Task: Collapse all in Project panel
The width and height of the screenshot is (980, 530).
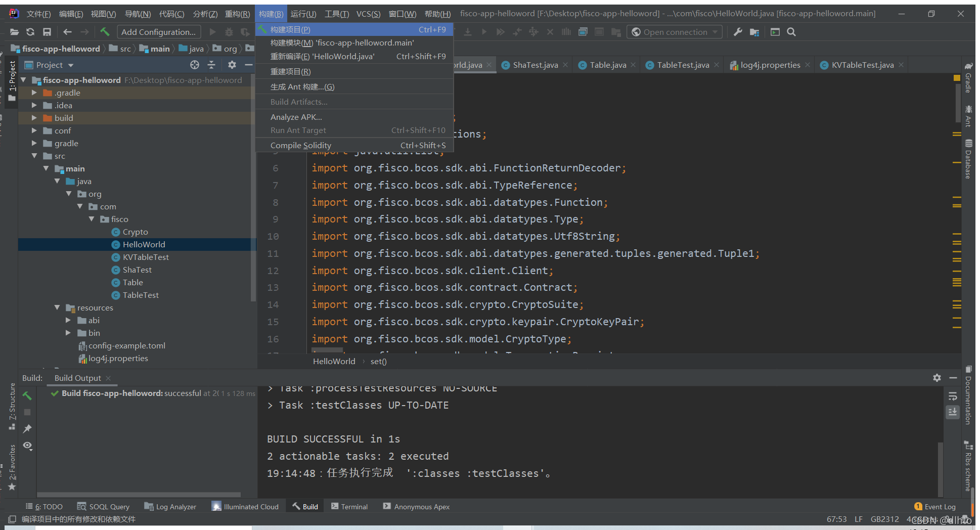Action: coord(211,65)
